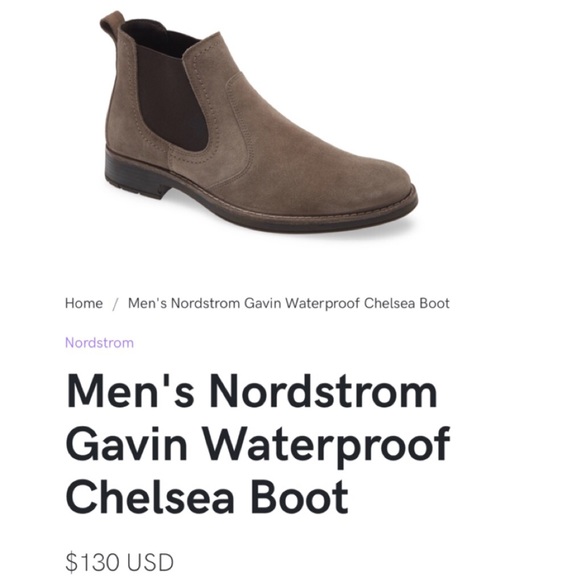Click the breadcrumb slash separator
The width and height of the screenshot is (580, 580).
[x=115, y=304]
